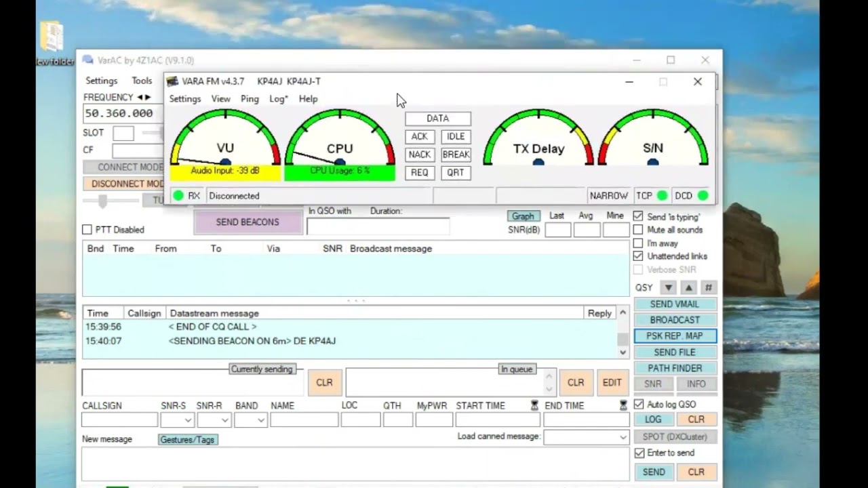Click CLR next to Currently sending
The image size is (868, 488).
pos(324,383)
